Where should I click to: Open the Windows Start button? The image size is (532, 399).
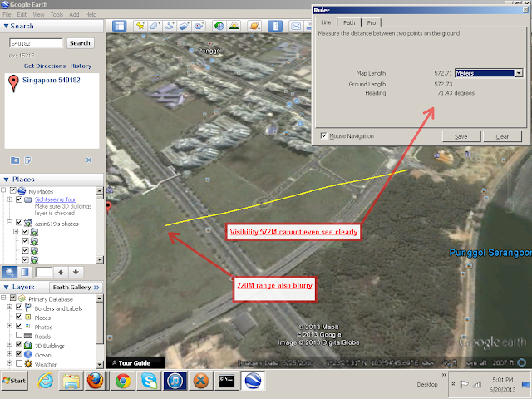tap(14, 381)
